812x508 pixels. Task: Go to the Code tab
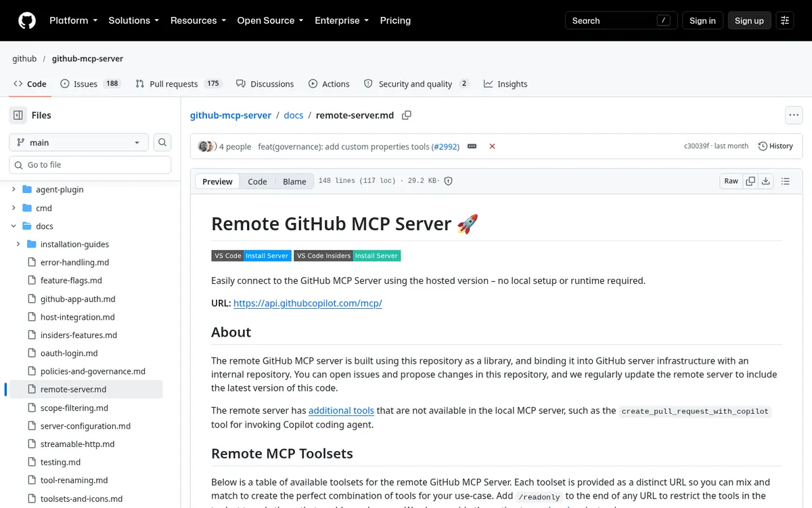pos(30,84)
